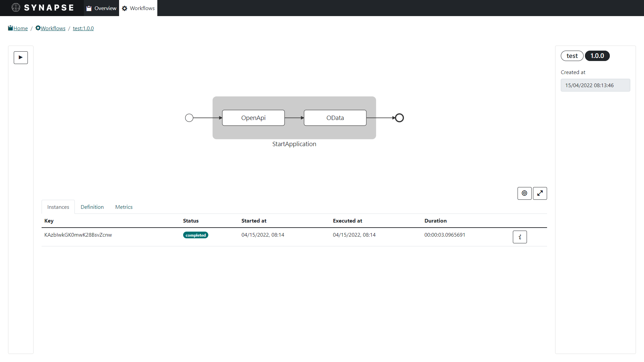Viewport: 644px width, 362px height.
Task: Open instance details info icon button
Action: (520, 237)
